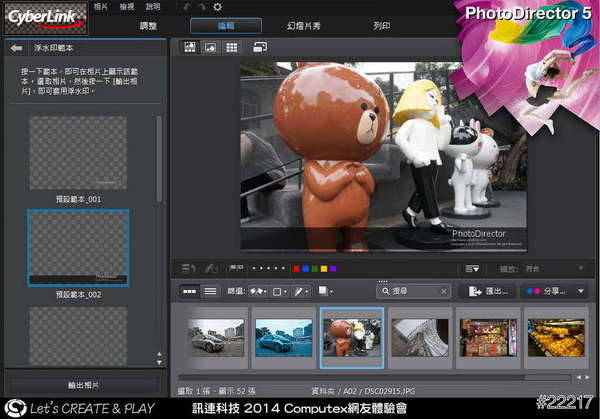Click the undo arrow icon

click(186, 7)
